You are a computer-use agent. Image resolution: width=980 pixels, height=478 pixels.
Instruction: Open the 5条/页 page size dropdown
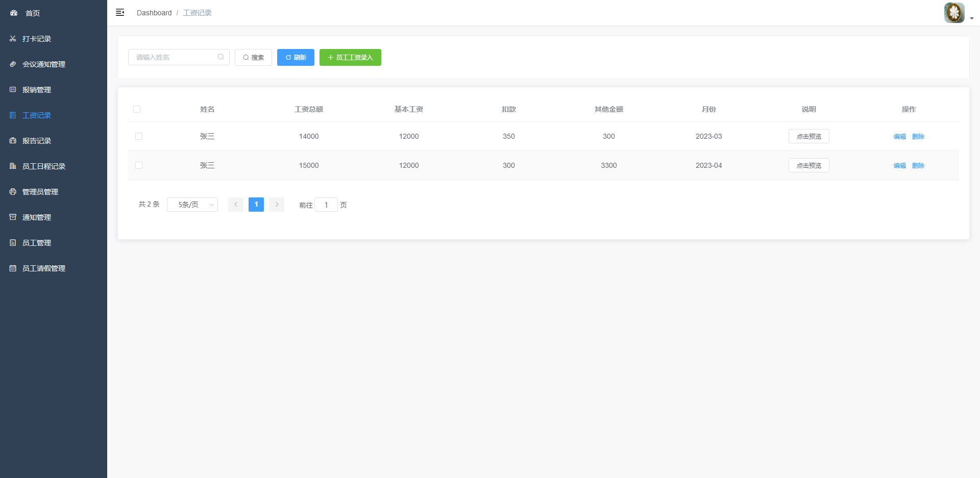point(192,205)
